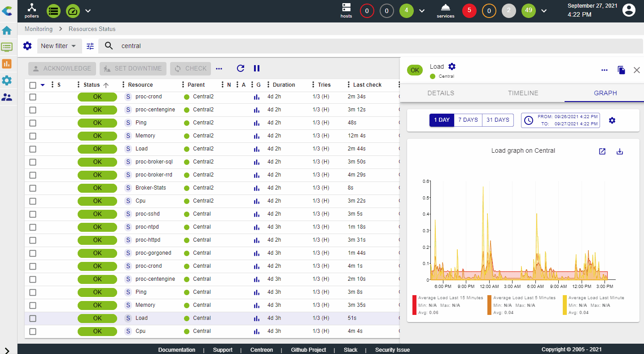This screenshot has height=354, width=644.
Task: Pause auto-refresh with the pause icon
Action: (257, 68)
